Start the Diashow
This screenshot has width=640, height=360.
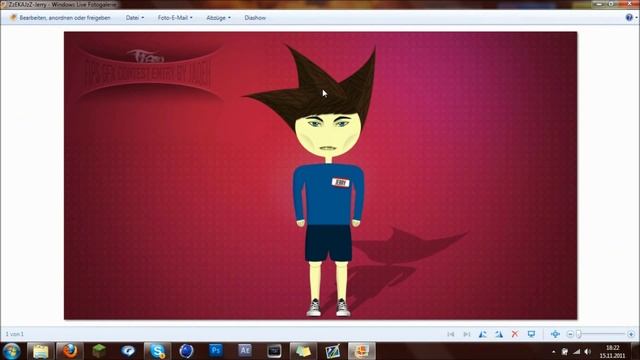pos(255,18)
